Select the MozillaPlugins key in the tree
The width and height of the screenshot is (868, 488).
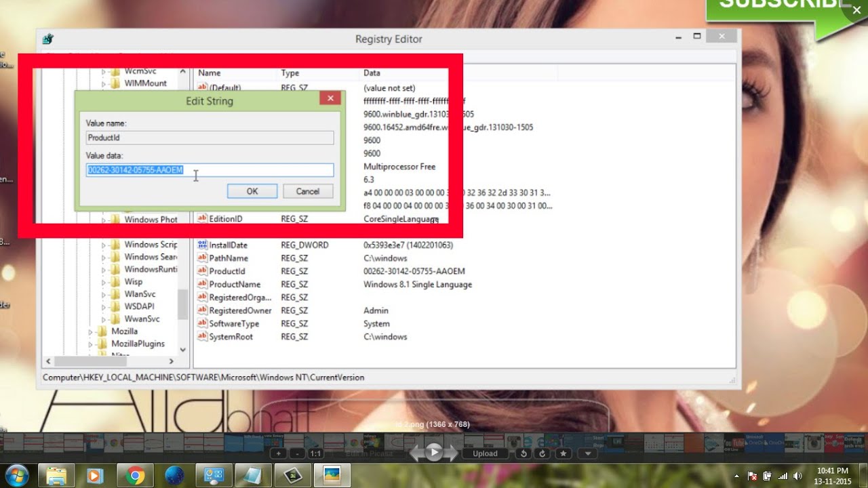pos(138,344)
